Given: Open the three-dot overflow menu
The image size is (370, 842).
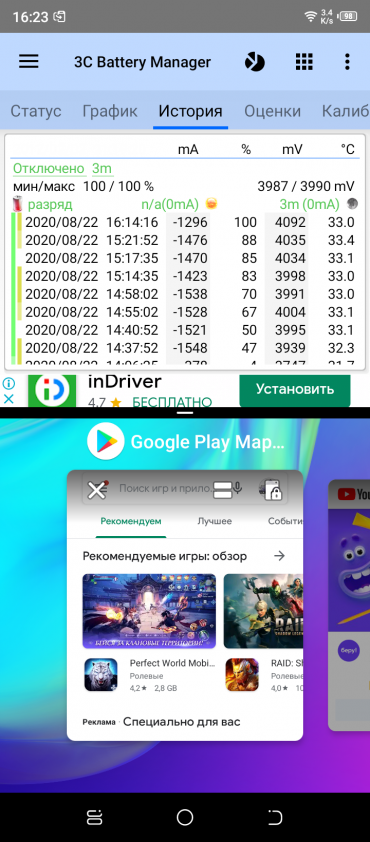Looking at the screenshot, I should pyautogui.click(x=347, y=62).
